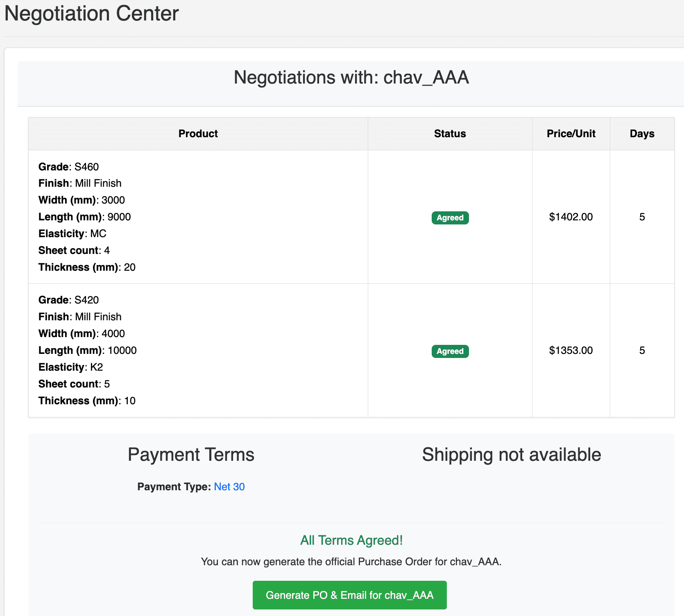
Task: Select the Product column header
Action: click(x=198, y=133)
